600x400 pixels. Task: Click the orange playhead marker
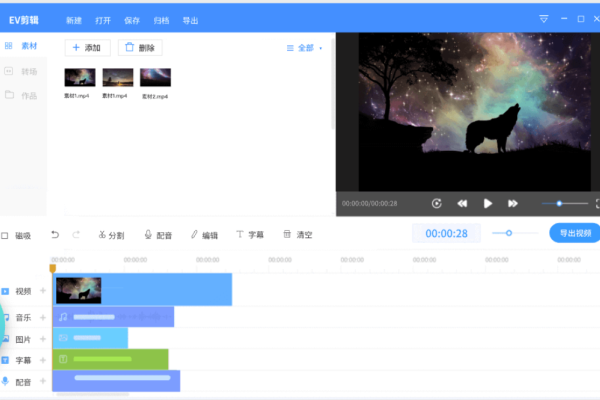[53, 268]
